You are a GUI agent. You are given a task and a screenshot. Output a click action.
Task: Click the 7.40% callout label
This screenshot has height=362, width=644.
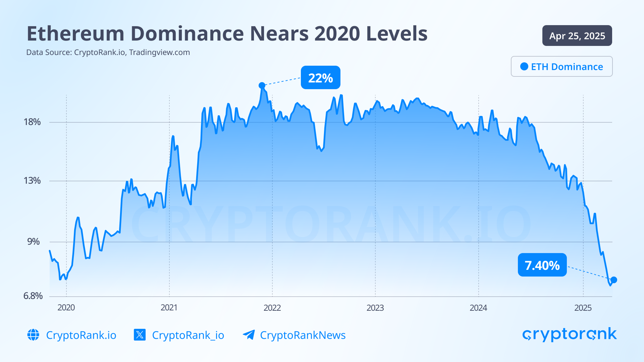coord(542,265)
